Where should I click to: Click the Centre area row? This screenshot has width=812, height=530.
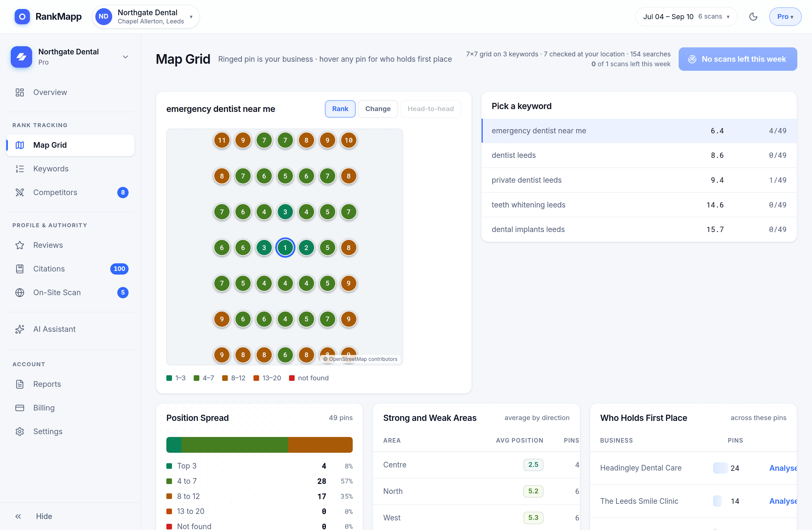point(476,465)
